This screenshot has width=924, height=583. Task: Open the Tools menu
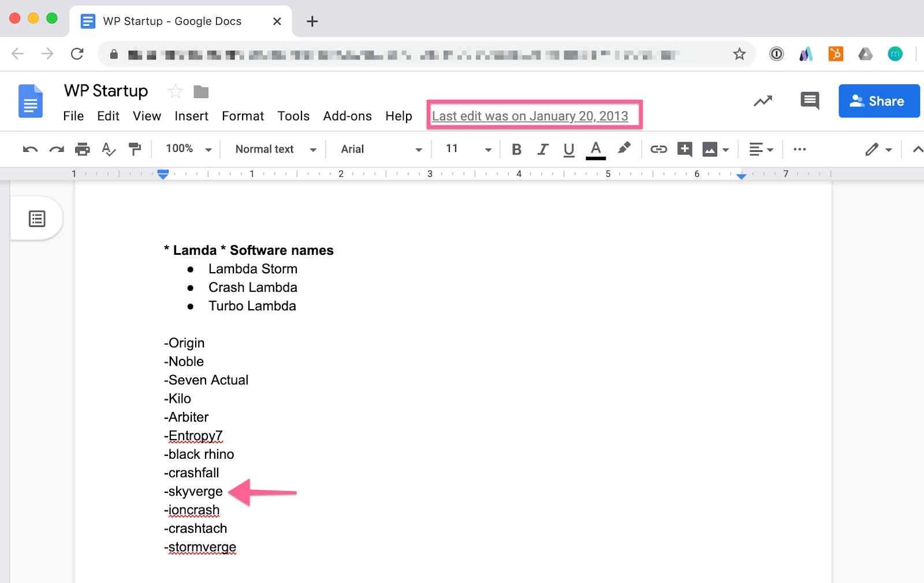coord(293,116)
